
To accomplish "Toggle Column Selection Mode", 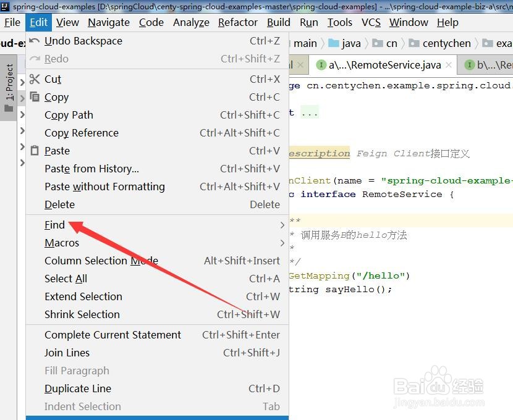I will tap(157, 261).
